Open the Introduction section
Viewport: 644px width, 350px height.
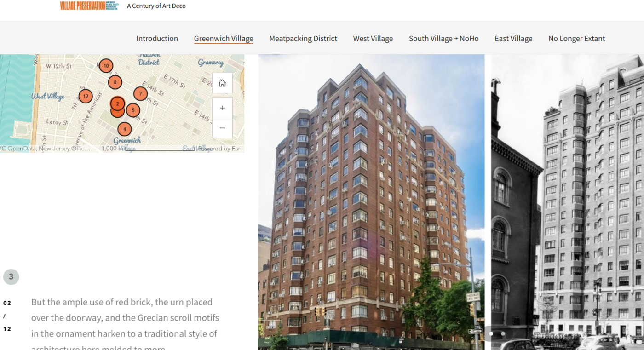157,39
